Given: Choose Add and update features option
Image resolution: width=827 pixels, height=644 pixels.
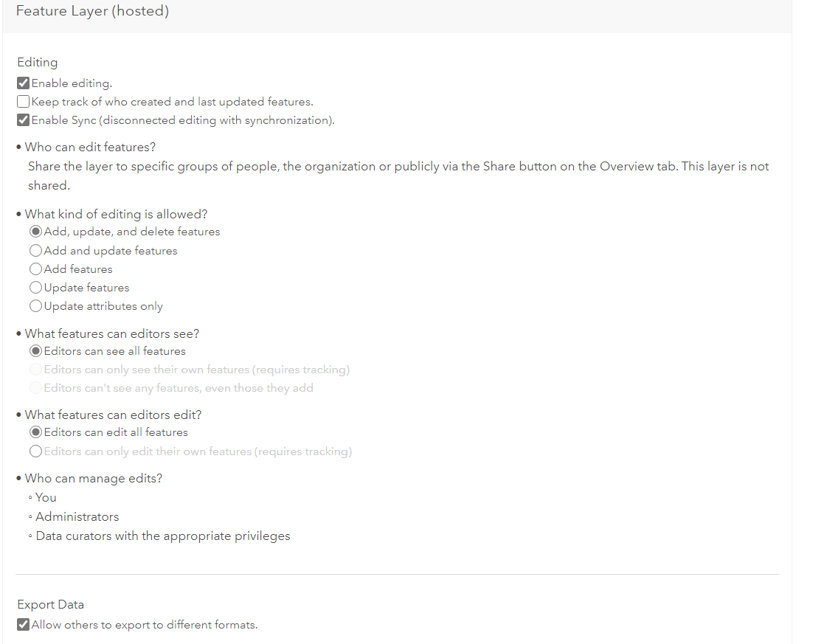Looking at the screenshot, I should tap(35, 251).
